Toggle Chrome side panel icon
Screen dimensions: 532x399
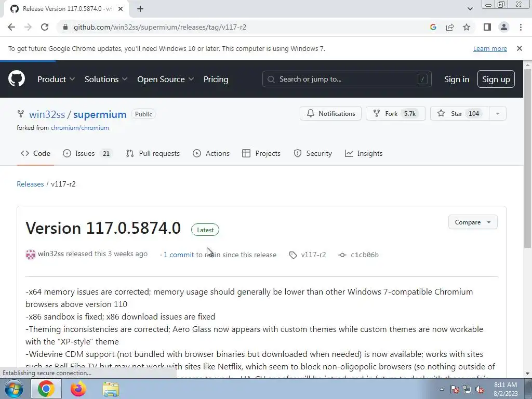[487, 27]
